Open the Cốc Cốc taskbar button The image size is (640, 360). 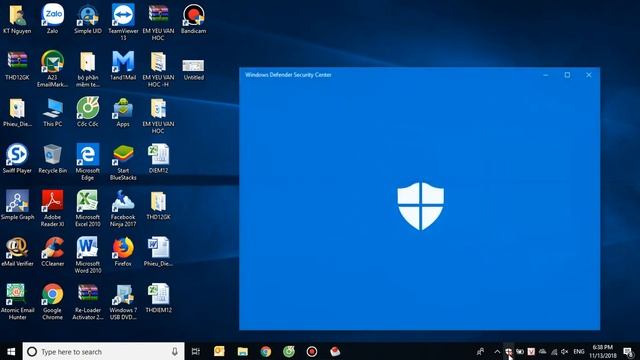point(289,351)
